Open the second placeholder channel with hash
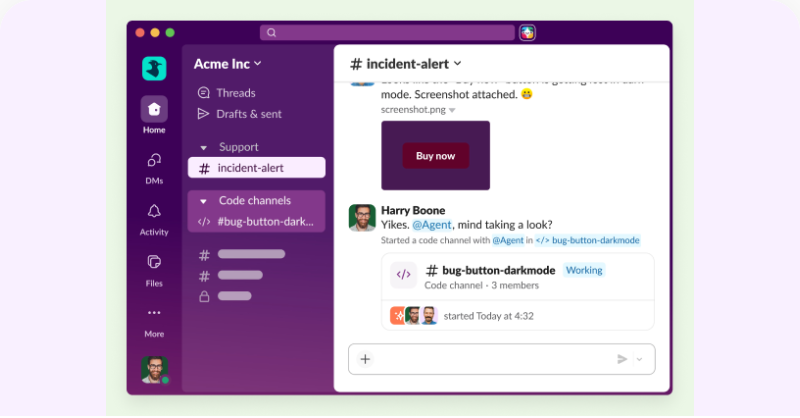 [x=231, y=276]
